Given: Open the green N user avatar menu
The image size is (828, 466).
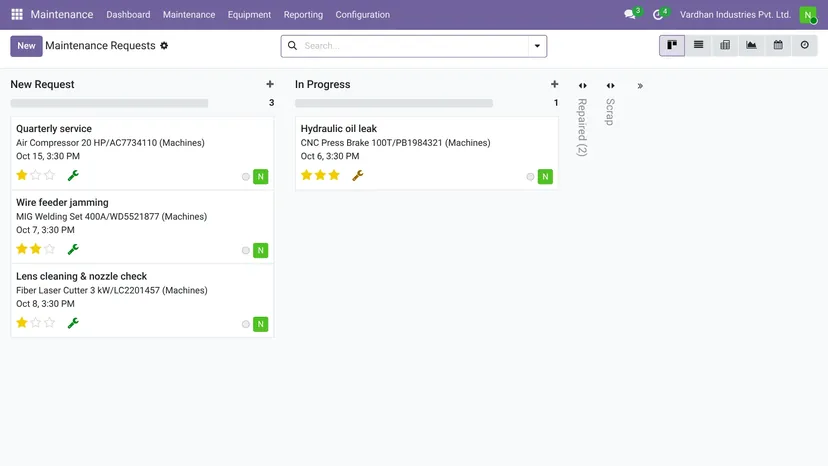Looking at the screenshot, I should pos(808,15).
